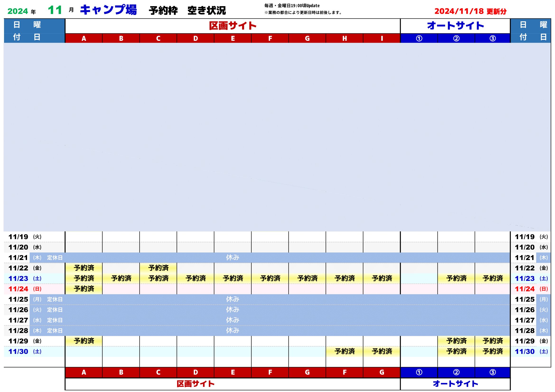Click bottom footer auto site ② header
Image resolution: width=555 pixels, height=392 pixels.
coord(456,373)
